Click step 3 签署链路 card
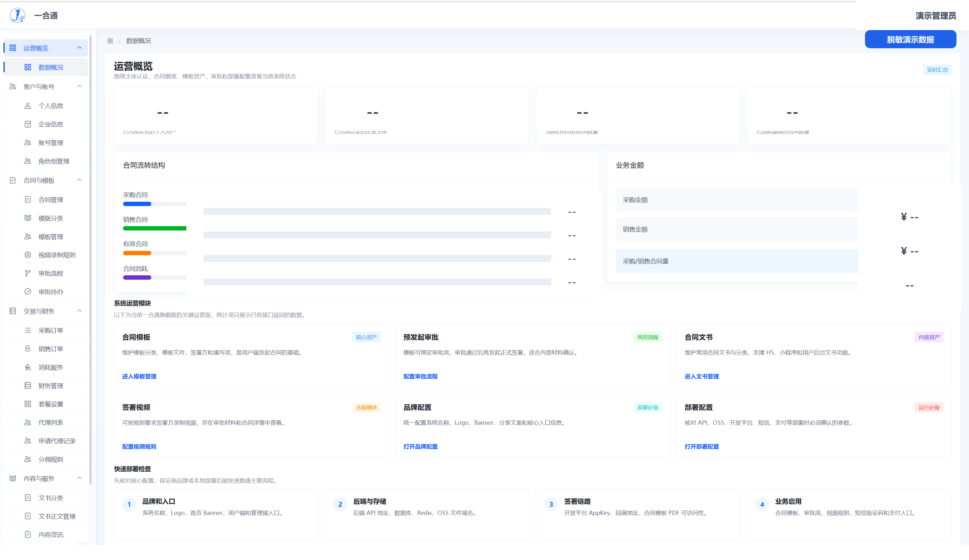 638,515
